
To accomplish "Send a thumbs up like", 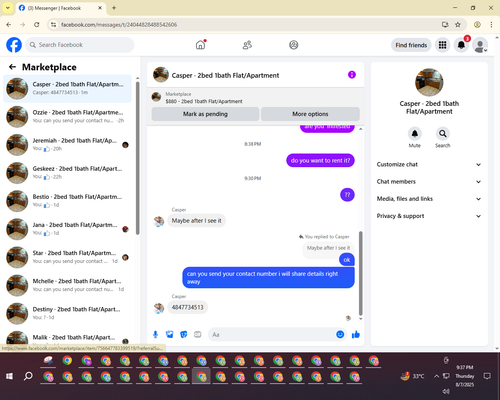I will point(356,334).
